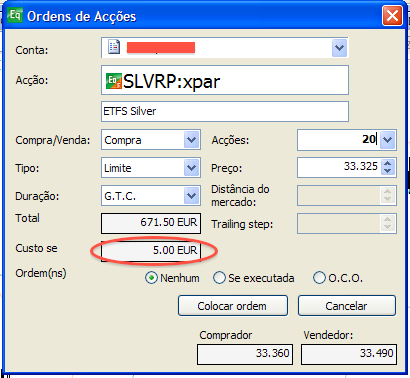Click the disabled Distância do mercado field

[x=347, y=196]
